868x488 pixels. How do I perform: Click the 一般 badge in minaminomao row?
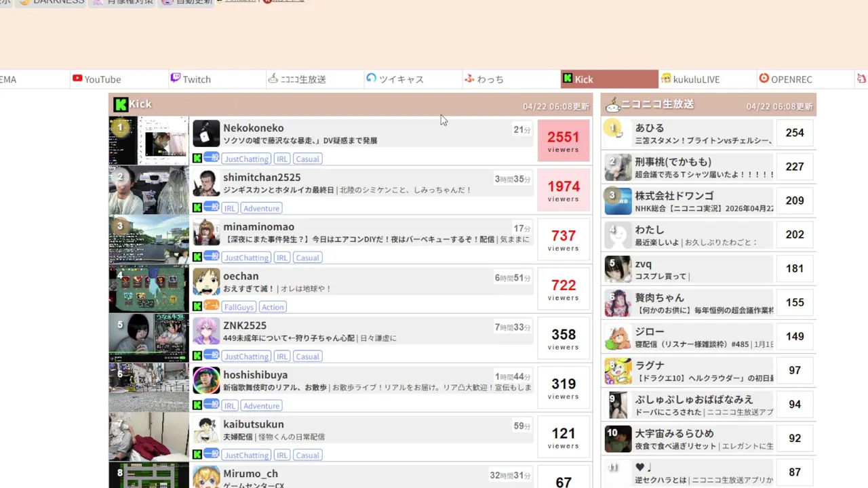coord(212,257)
